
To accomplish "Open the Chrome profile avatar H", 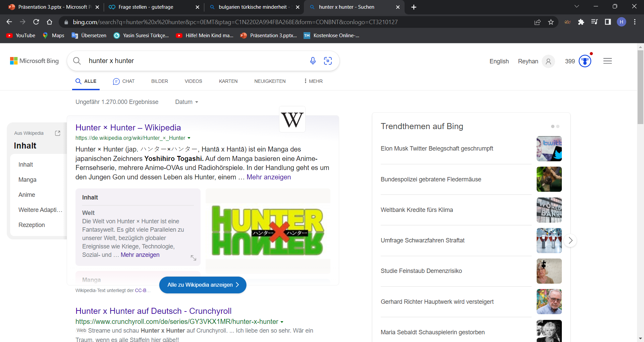I will click(x=622, y=22).
